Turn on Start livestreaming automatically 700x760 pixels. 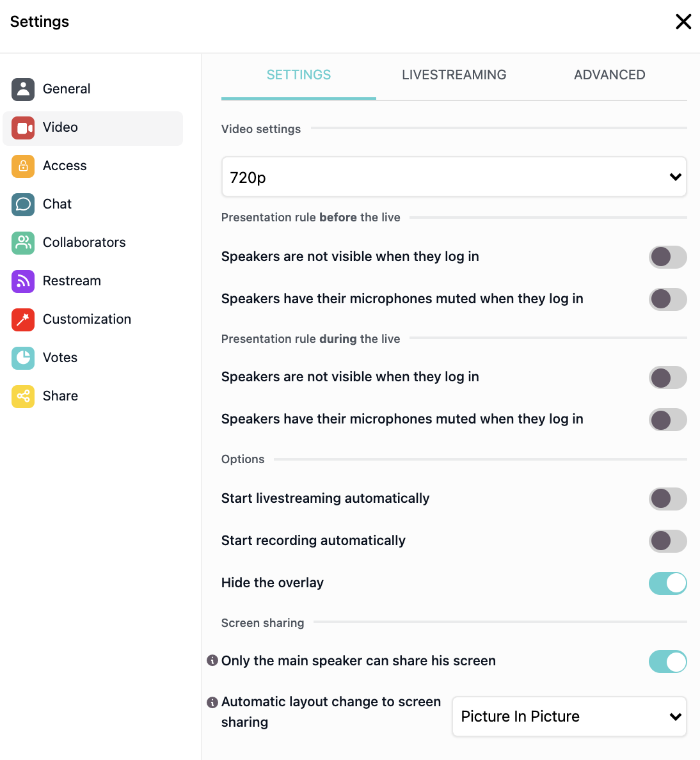(667, 499)
